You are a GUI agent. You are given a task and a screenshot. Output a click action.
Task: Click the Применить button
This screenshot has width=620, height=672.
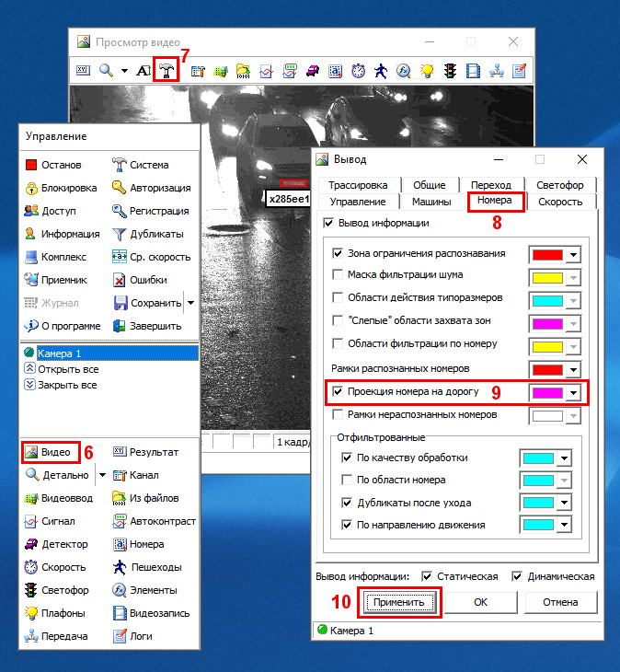coord(398,602)
